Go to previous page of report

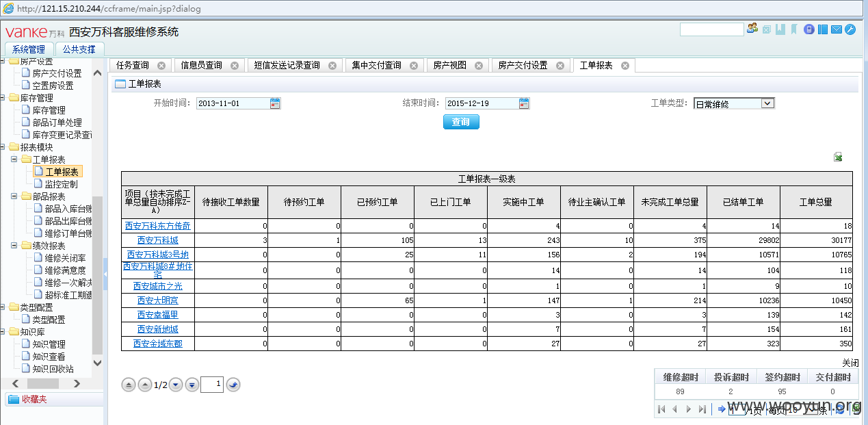tap(144, 385)
